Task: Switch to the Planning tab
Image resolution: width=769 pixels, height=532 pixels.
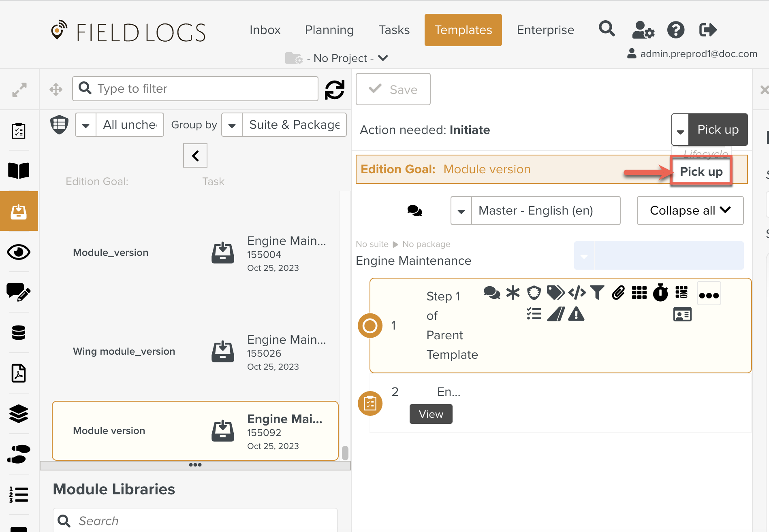Action: click(x=329, y=30)
